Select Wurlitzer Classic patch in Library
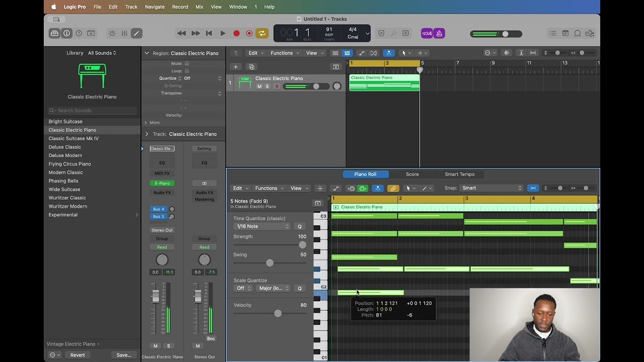The height and width of the screenshot is (362, 644). pos(67,198)
